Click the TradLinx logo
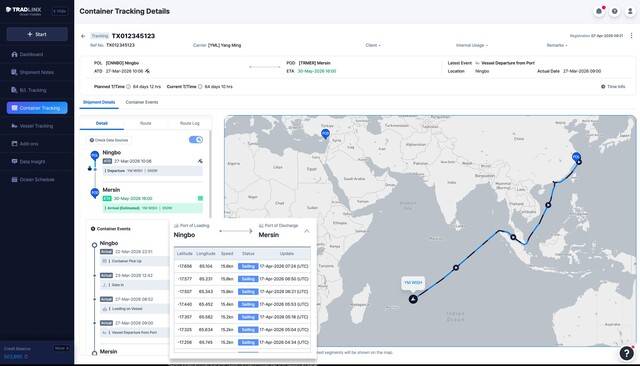 click(23, 10)
